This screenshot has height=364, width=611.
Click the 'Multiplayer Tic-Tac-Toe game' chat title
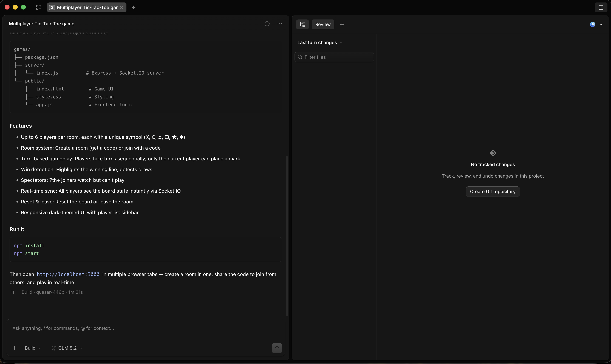(41, 24)
